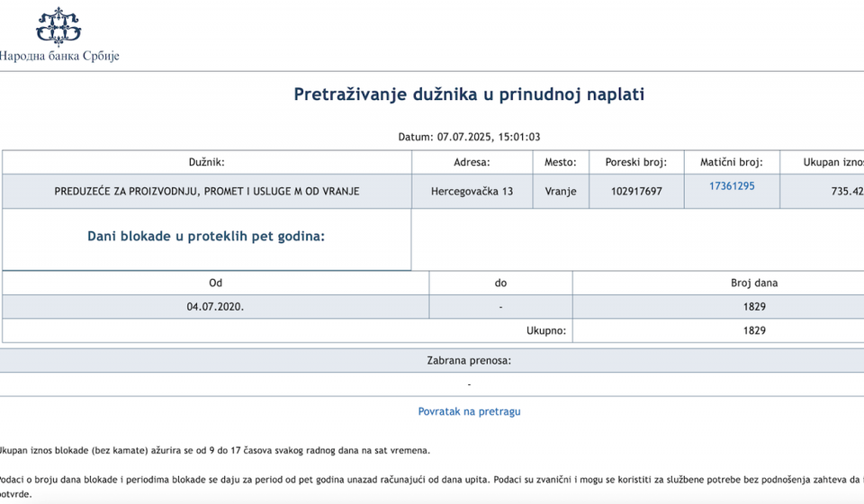
Task: Select address cell Hercegovačka 13
Action: tap(472, 192)
